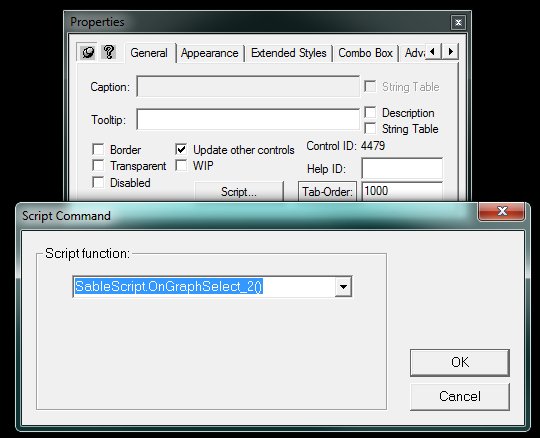This screenshot has width=540, height=438.
Task: Confirm with the OK button
Action: [x=460, y=363]
